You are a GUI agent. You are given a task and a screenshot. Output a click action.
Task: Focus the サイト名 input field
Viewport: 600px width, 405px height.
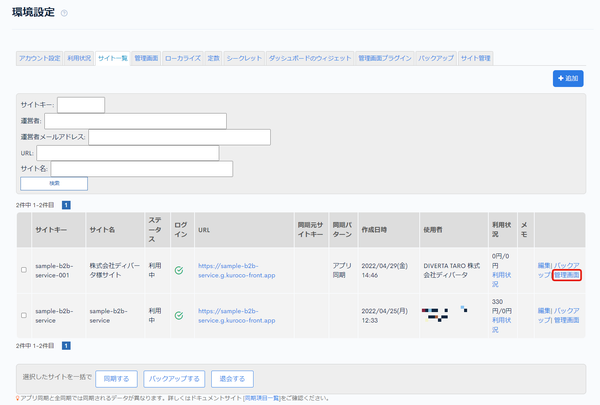pos(142,169)
